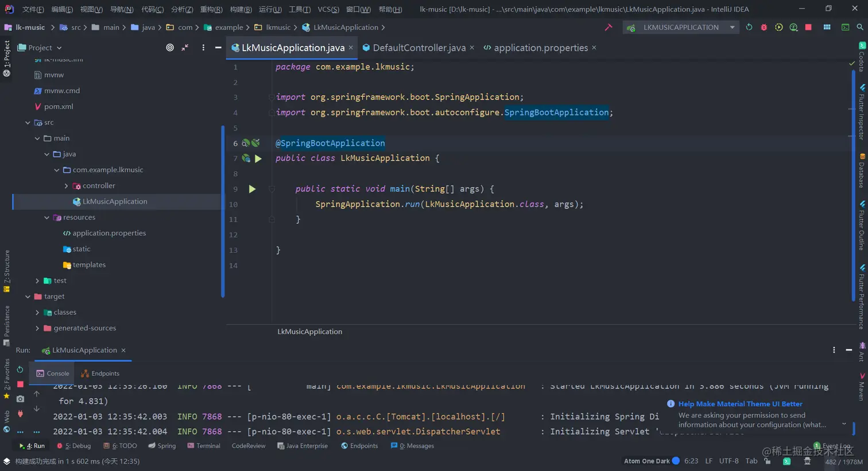
Task: Click the red plug icon in Run panel
Action: [20, 414]
